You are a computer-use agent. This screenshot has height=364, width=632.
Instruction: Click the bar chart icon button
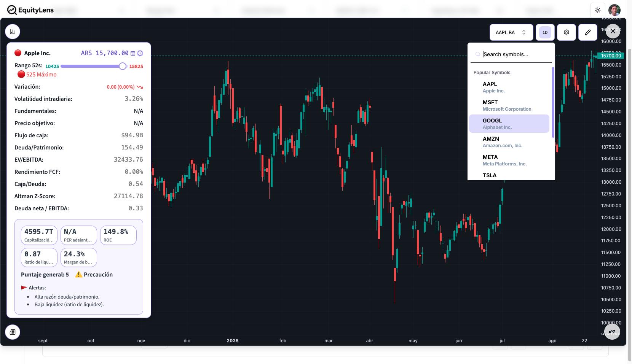[x=13, y=32]
